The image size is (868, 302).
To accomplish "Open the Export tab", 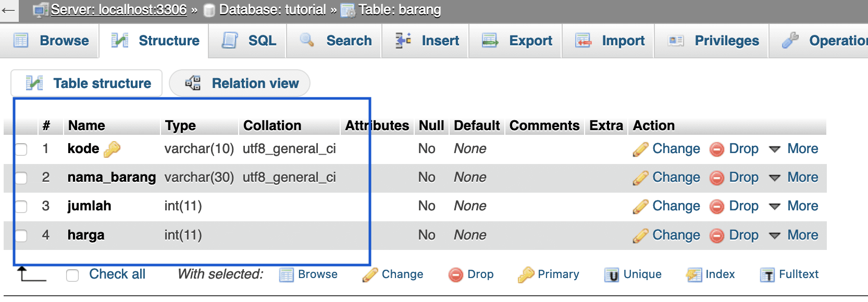I will pos(516,41).
